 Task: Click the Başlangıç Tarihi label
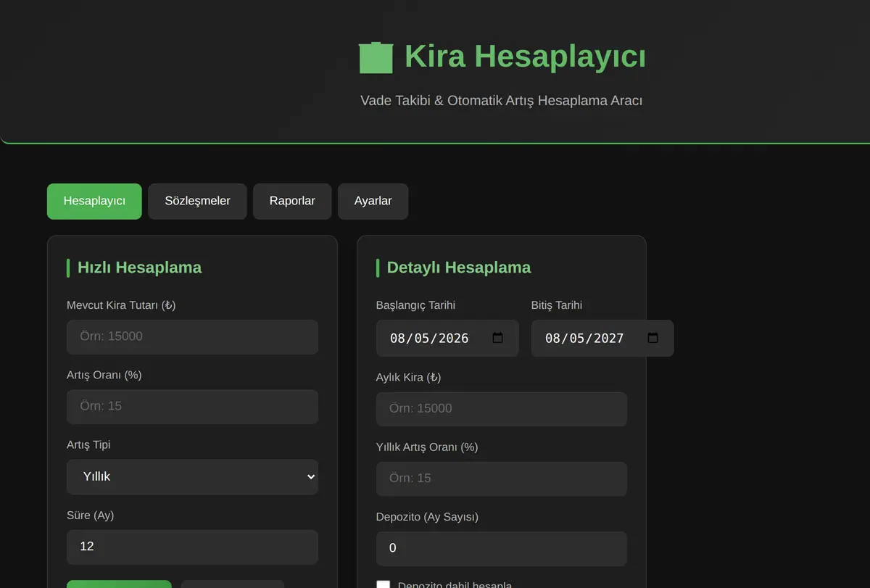click(415, 305)
